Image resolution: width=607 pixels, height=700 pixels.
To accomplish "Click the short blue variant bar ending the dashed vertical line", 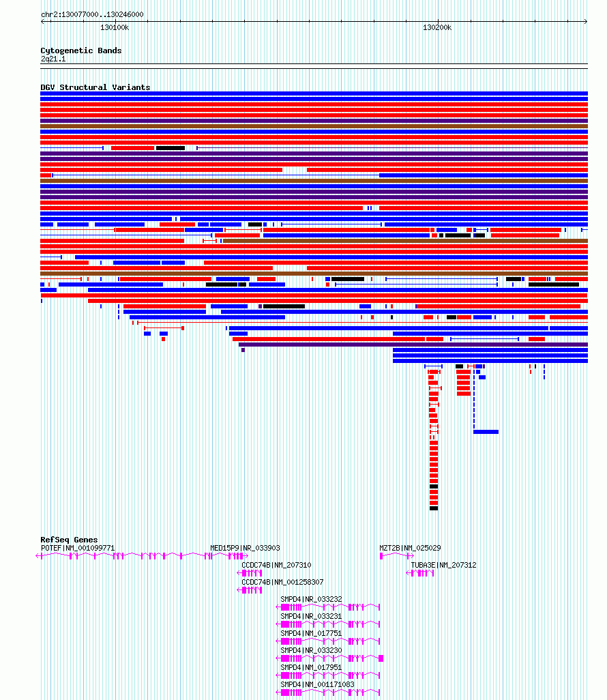I will [x=486, y=432].
